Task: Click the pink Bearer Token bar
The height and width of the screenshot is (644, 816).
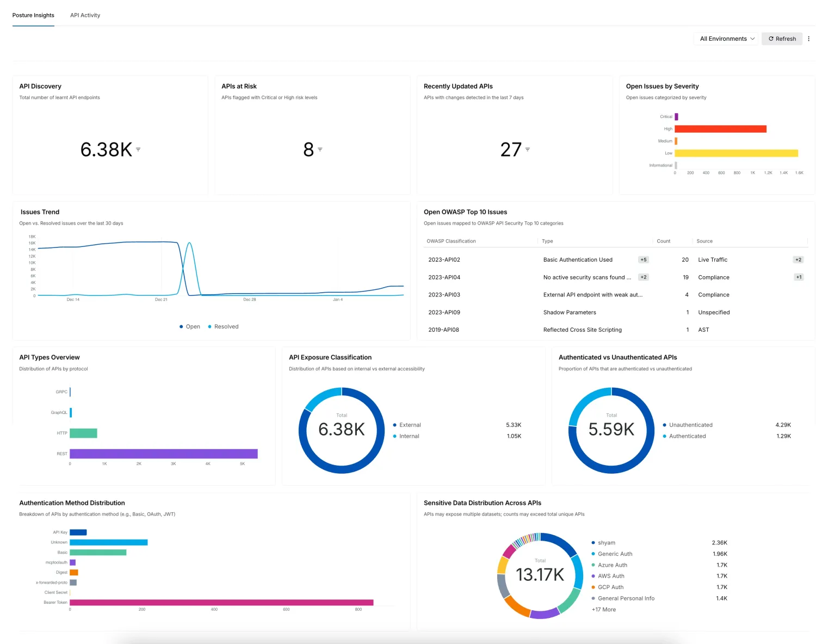Action: (221, 603)
